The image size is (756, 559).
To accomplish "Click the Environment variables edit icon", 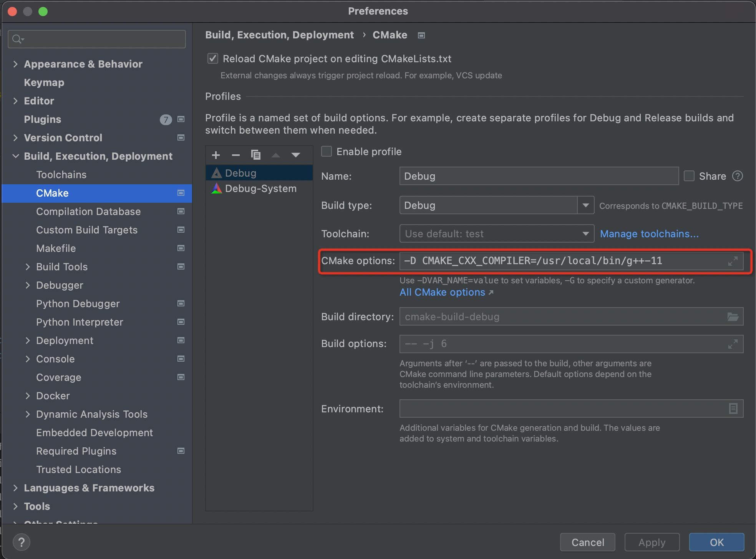I will coord(733,408).
